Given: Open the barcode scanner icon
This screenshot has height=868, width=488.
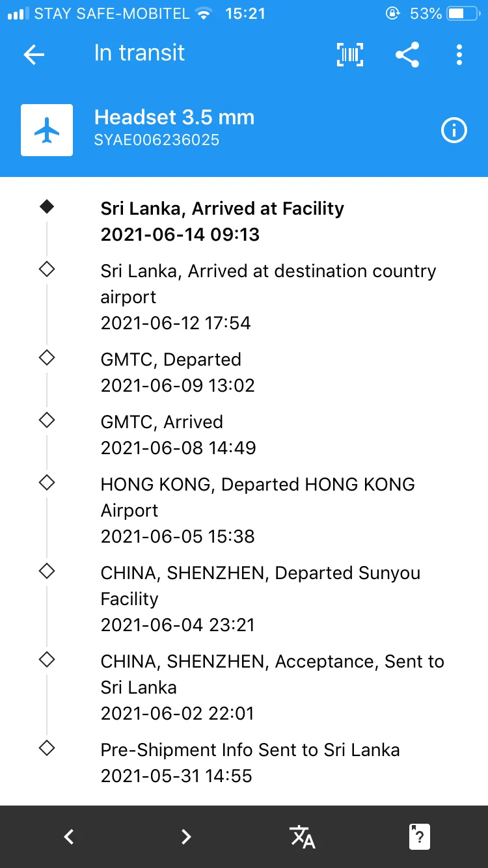Looking at the screenshot, I should coord(350,55).
